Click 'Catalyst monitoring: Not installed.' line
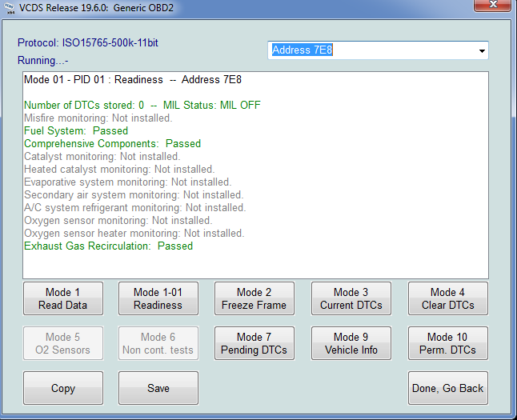The height and width of the screenshot is (420, 517). (x=102, y=157)
